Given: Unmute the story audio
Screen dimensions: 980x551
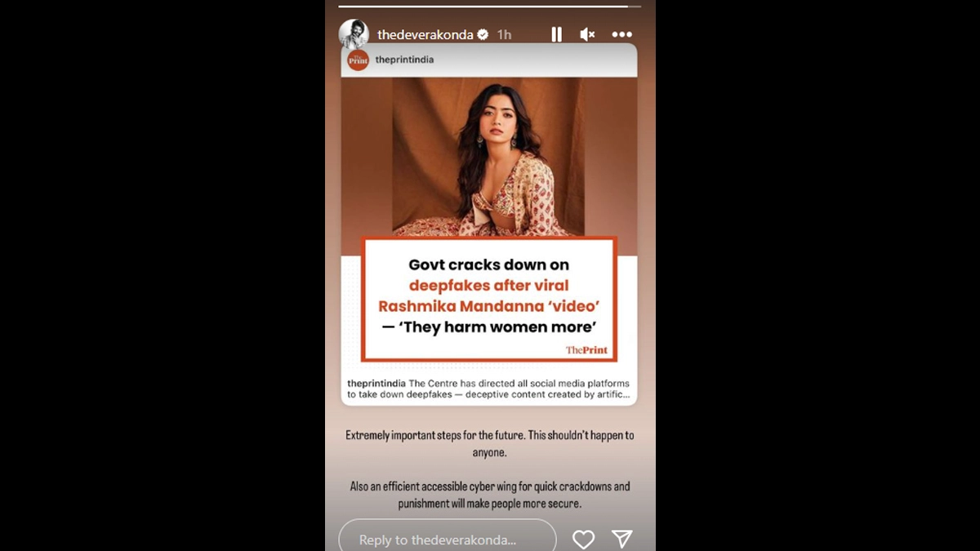Looking at the screenshot, I should pos(587,34).
